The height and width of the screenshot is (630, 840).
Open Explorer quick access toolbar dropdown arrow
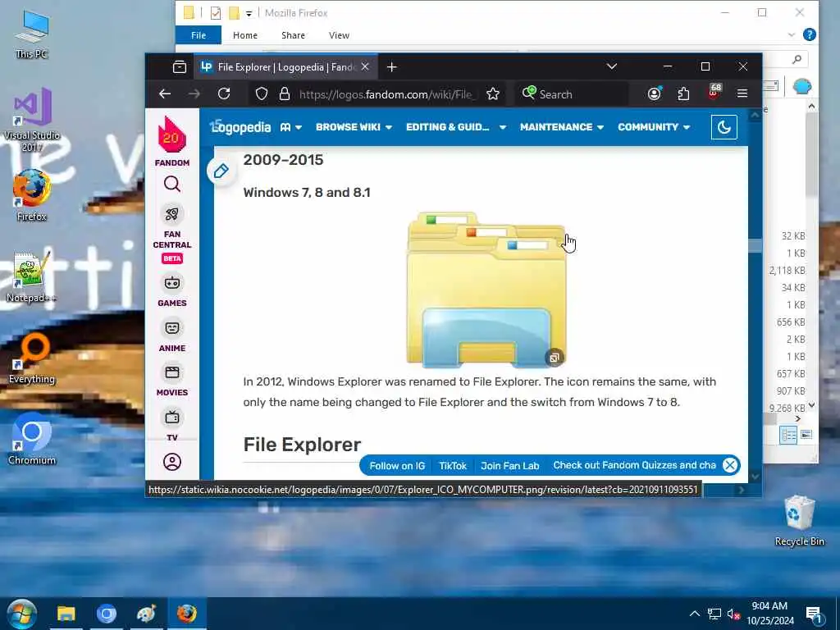click(249, 13)
